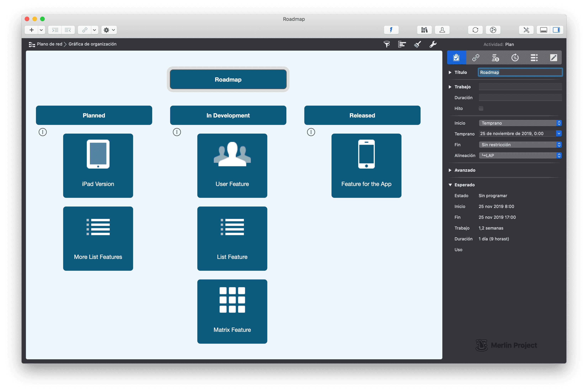This screenshot has width=588, height=392.
Task: Click the resources person icon
Action: (442, 30)
